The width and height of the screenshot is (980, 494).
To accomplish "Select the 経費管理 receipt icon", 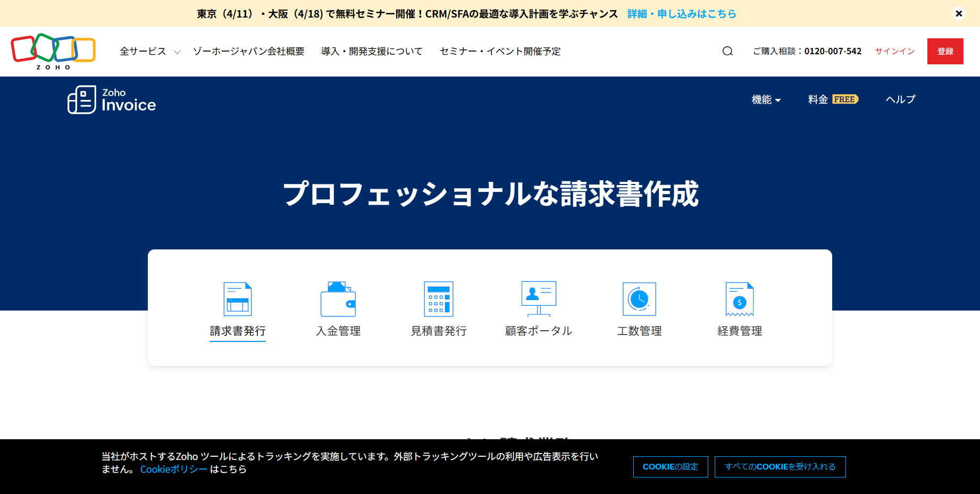I will (740, 299).
